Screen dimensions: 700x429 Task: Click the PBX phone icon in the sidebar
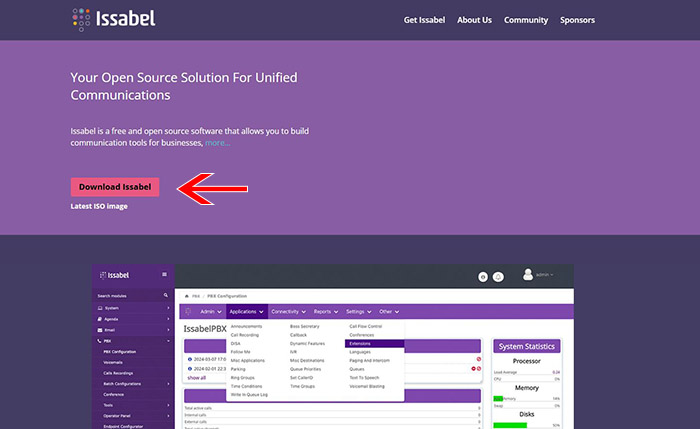pyautogui.click(x=99, y=341)
